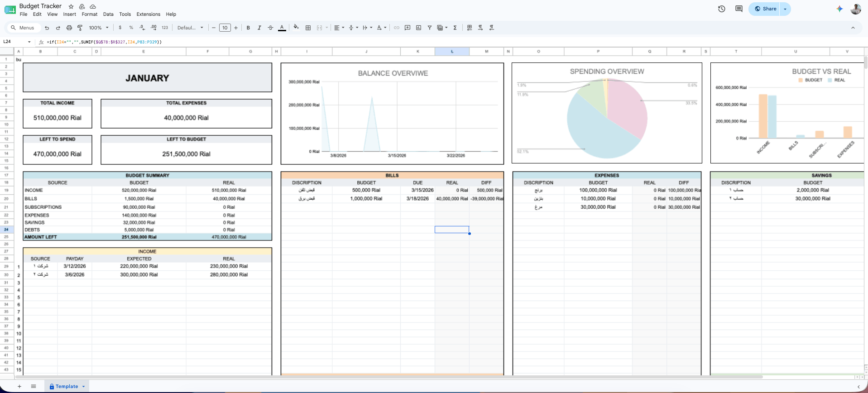Show the all sheets list

[x=34, y=386]
